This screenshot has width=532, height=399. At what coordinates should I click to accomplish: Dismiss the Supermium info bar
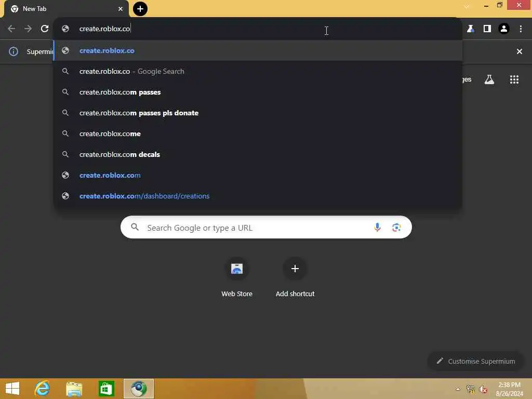point(519,51)
